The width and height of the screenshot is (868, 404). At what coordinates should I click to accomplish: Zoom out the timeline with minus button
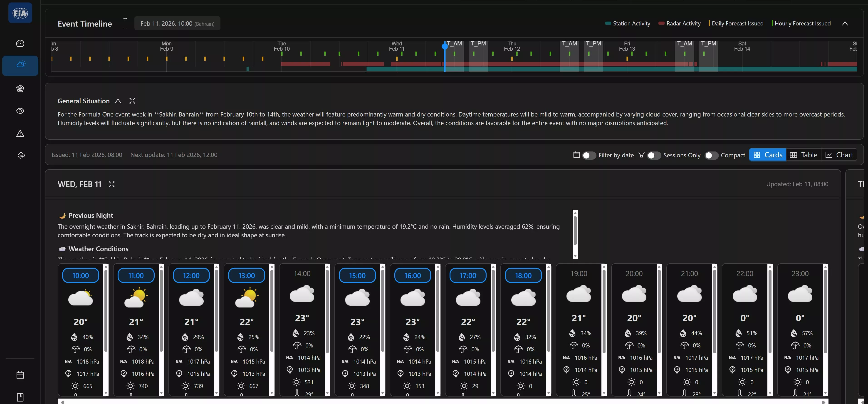click(x=125, y=28)
